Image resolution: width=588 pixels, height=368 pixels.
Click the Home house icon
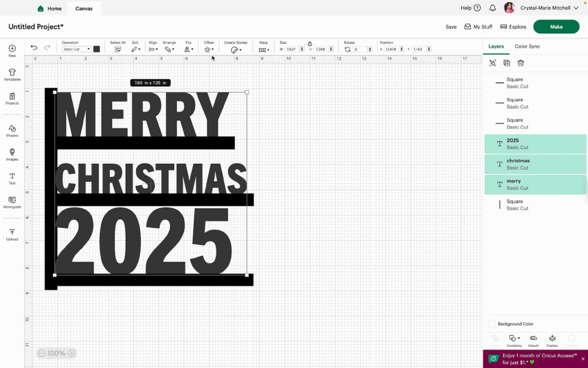point(41,8)
